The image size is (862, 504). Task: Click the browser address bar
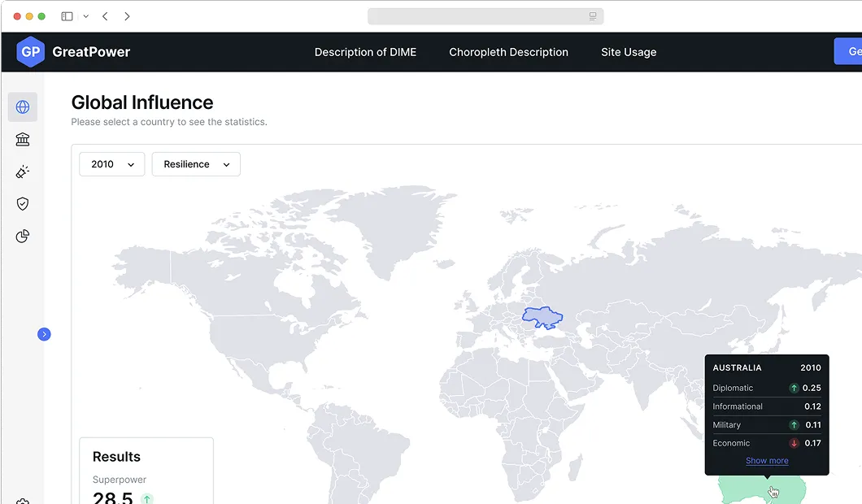pyautogui.click(x=485, y=16)
